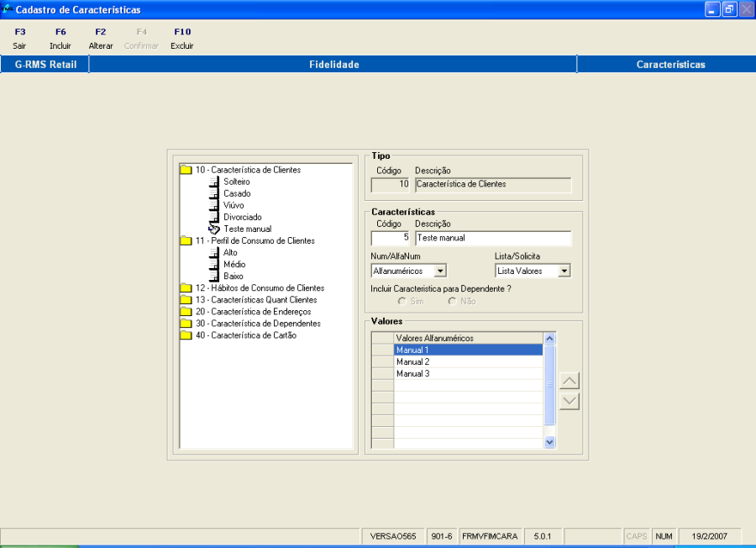Select tree item 30 - Característica de Dependentes
Screen dimensions: 756x548
pyautogui.click(x=258, y=324)
